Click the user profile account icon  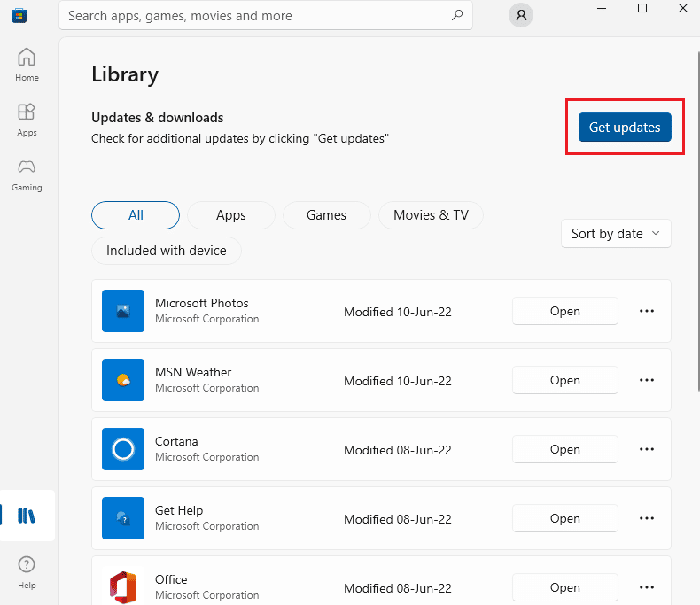pyautogui.click(x=522, y=15)
